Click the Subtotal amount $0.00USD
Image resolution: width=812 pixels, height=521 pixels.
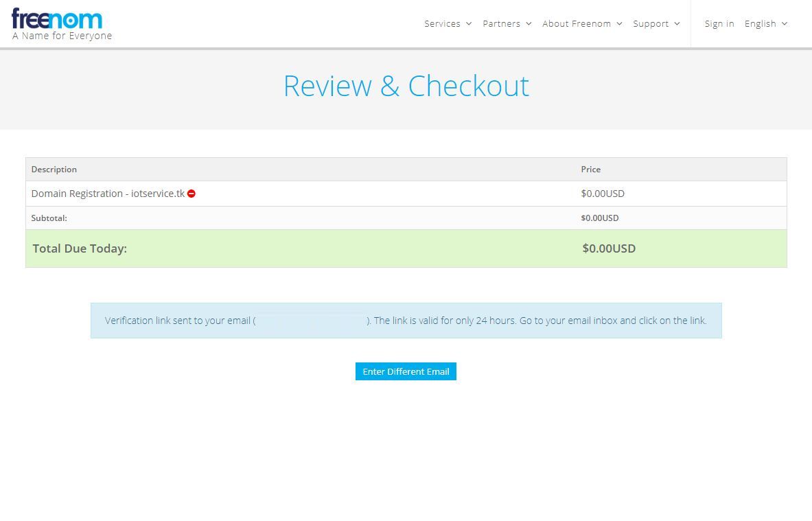tap(600, 218)
